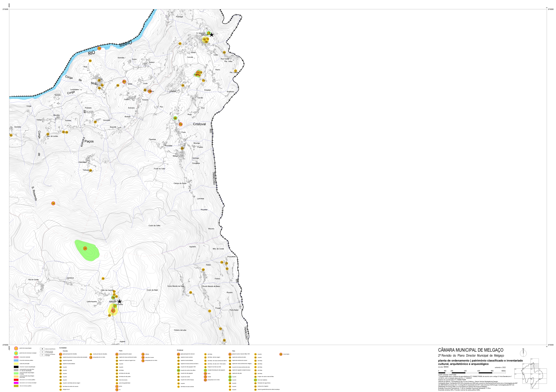Click the Outeiro da Loba label
This screenshot has height=392, width=556.
180,330
